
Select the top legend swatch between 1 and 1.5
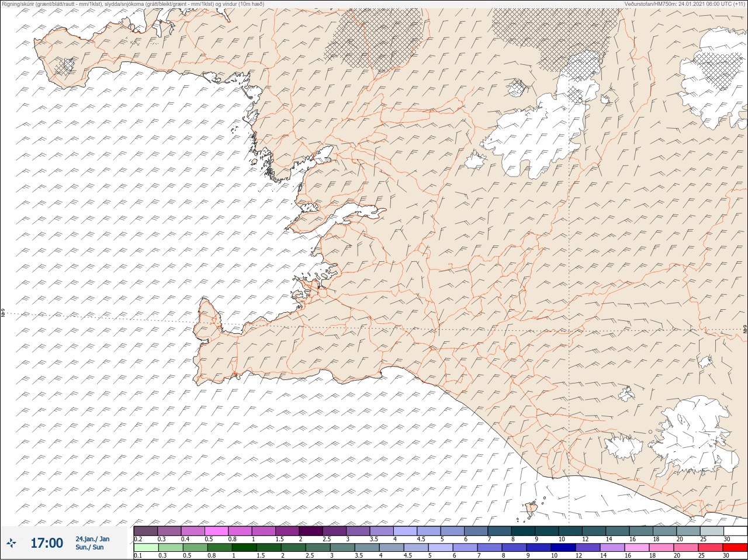point(264,531)
